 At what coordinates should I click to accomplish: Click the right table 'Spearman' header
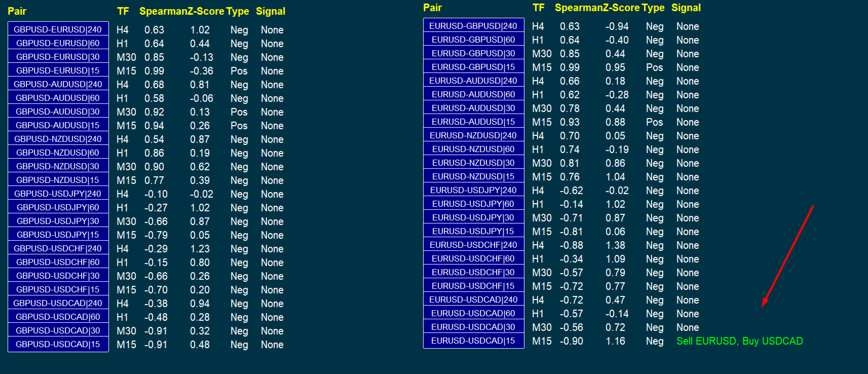[580, 8]
